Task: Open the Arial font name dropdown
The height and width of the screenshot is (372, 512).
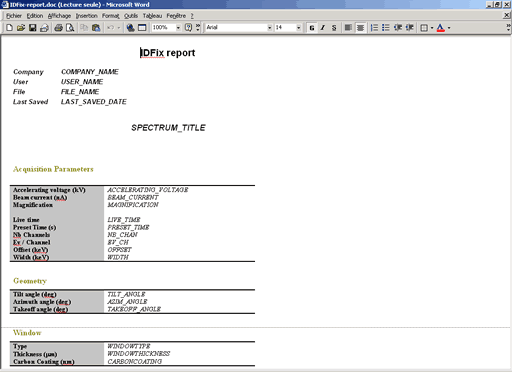Action: coord(269,28)
